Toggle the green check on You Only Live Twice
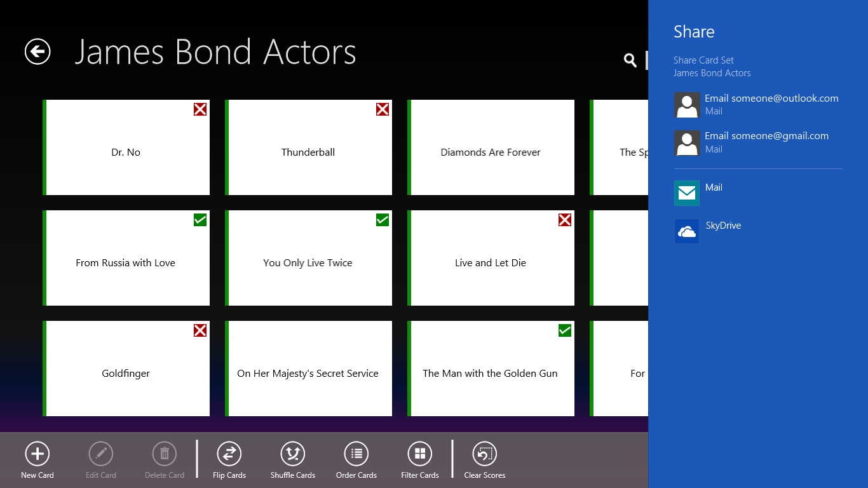The image size is (868, 488). coord(382,219)
